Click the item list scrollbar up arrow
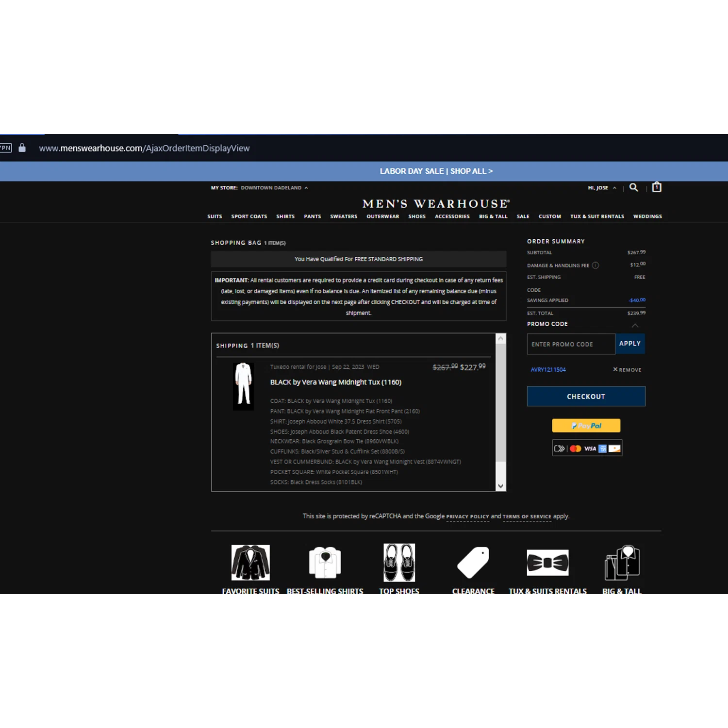The height and width of the screenshot is (728, 728). pos(501,339)
